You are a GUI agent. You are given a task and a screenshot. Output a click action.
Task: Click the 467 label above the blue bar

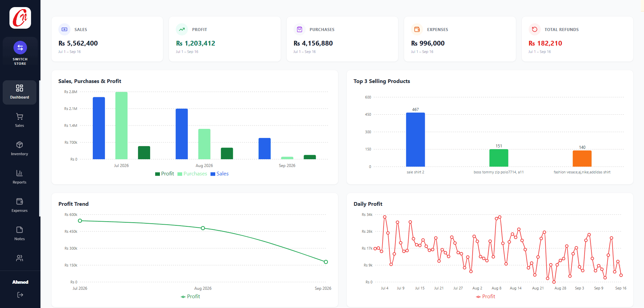pyautogui.click(x=415, y=110)
